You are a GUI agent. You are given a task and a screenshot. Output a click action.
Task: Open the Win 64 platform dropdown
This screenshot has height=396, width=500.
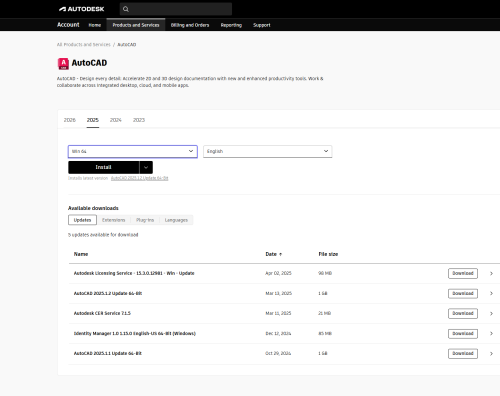coord(133,151)
